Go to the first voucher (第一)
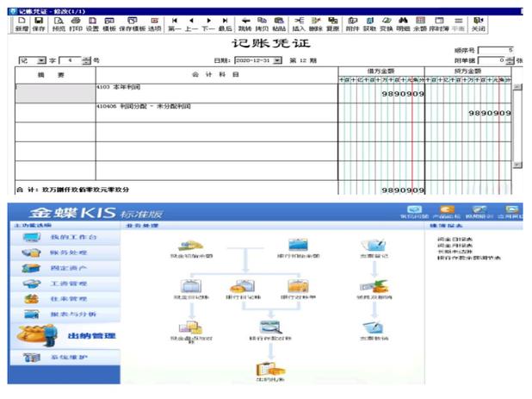Image resolution: width=532 pixels, height=399 pixels. click(x=175, y=24)
